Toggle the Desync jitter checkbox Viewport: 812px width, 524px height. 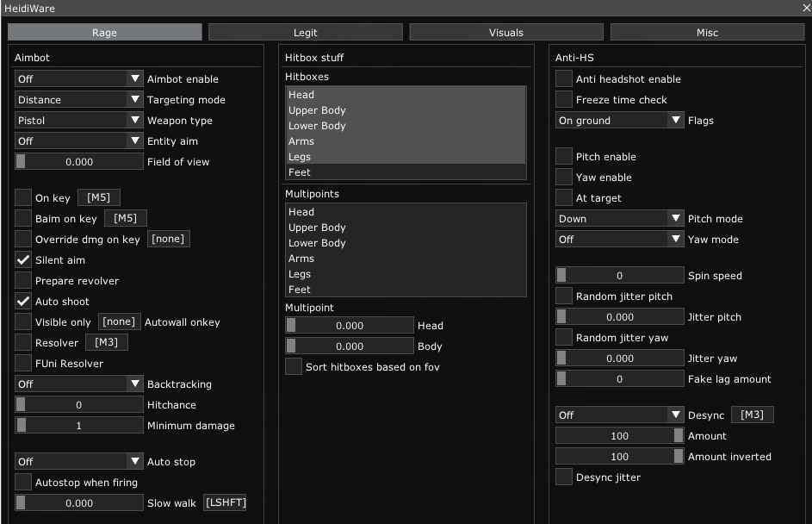click(x=564, y=477)
